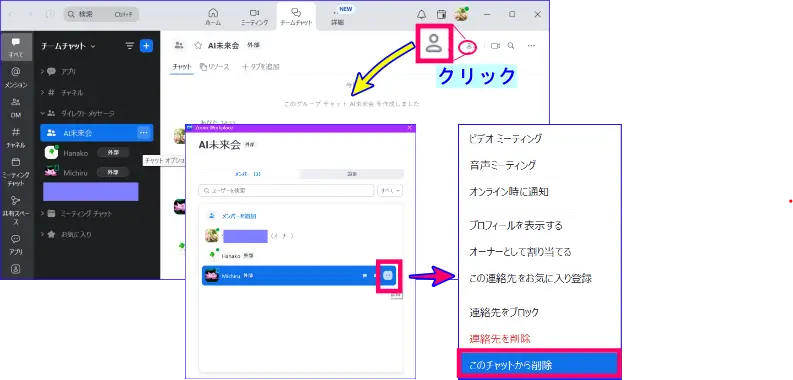The image size is (793, 380).
Task: Expand the チャネル section in chat list
Action: pos(61,93)
